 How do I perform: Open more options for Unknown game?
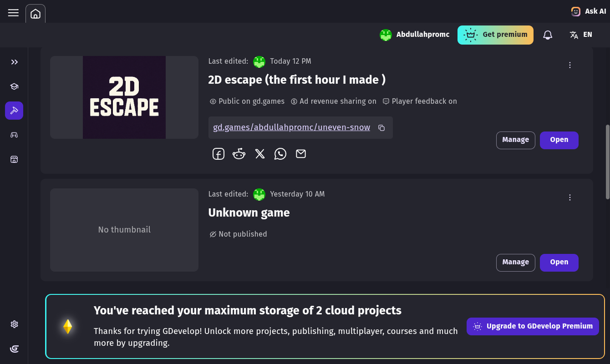point(570,197)
